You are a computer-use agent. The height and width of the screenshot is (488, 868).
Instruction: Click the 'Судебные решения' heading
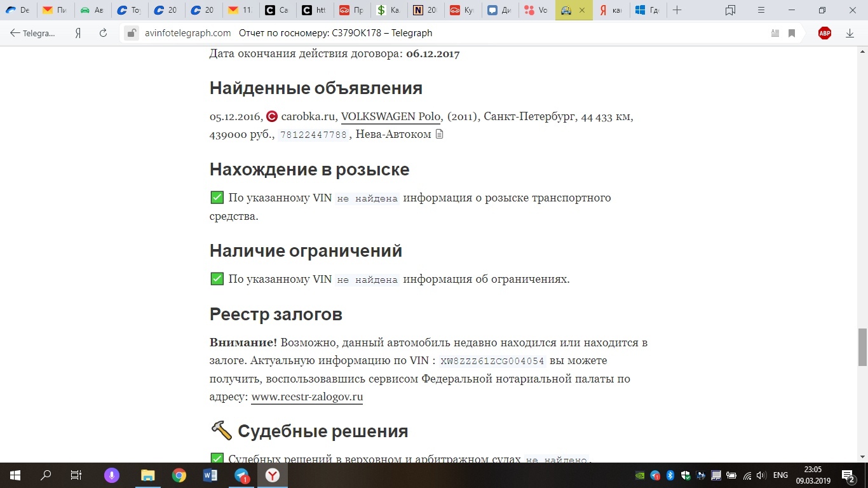(x=323, y=431)
